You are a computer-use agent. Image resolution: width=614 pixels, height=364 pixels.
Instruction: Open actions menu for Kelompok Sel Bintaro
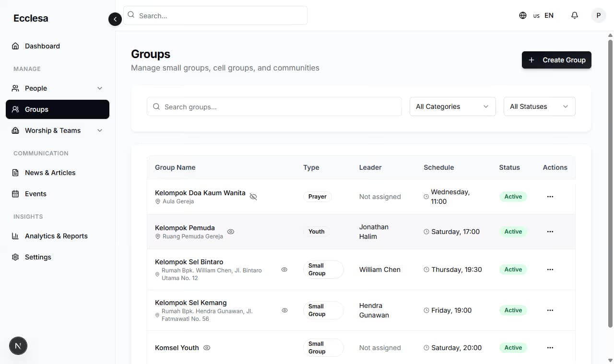point(550,270)
